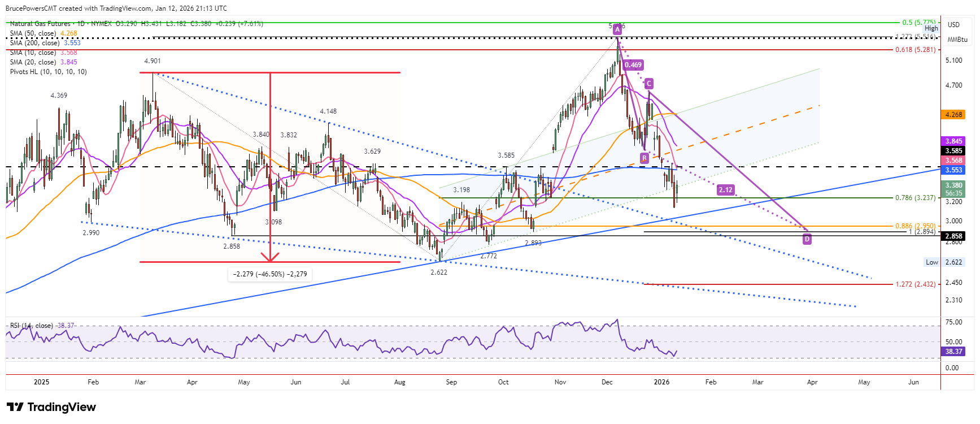The width and height of the screenshot is (980, 424).
Task: Select the 2026 label on time axis
Action: pyautogui.click(x=661, y=382)
